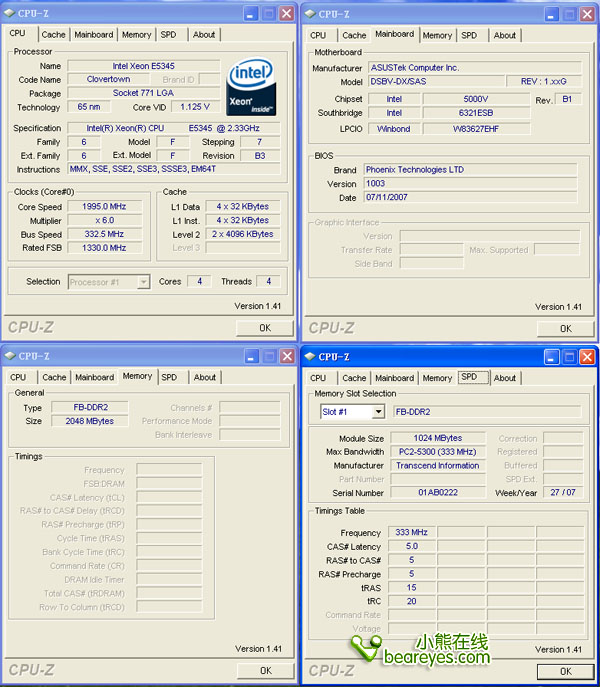600x687 pixels.
Task: Open About tab in Mainboard window
Action: [504, 35]
